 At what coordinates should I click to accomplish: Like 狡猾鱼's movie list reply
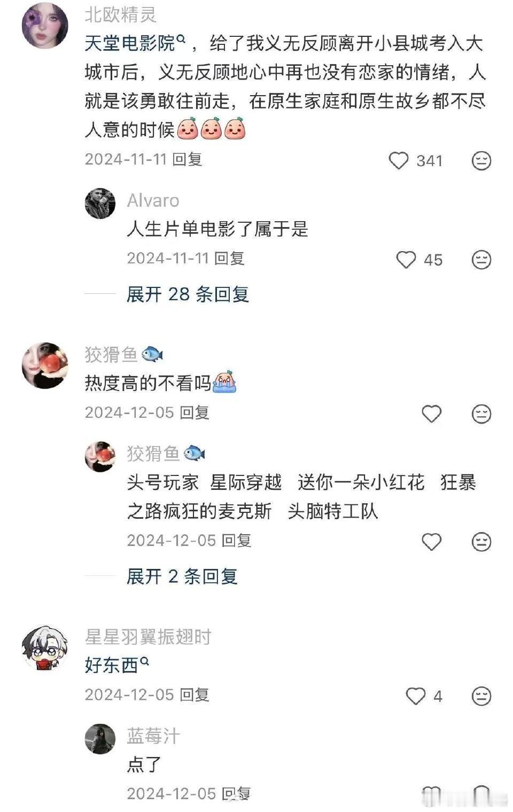[432, 542]
